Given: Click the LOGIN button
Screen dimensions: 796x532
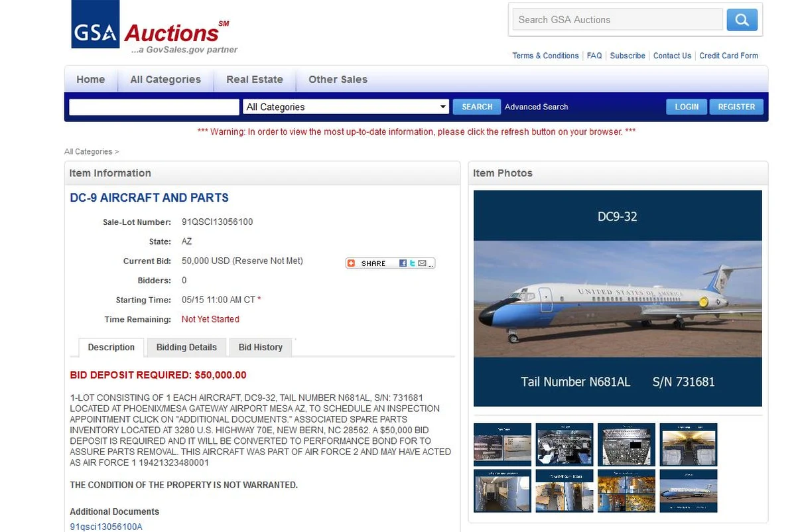Looking at the screenshot, I should point(687,107).
